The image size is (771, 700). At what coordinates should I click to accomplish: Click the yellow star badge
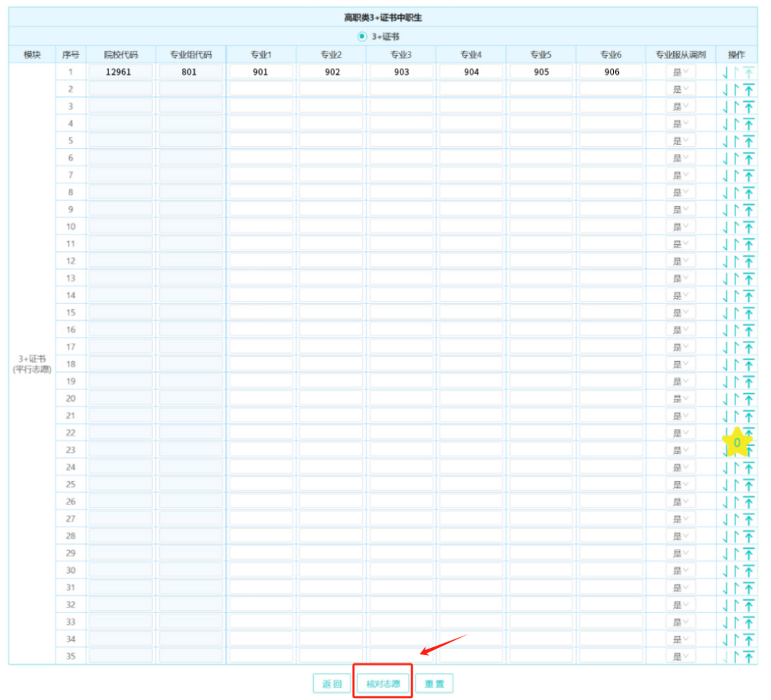point(737,442)
